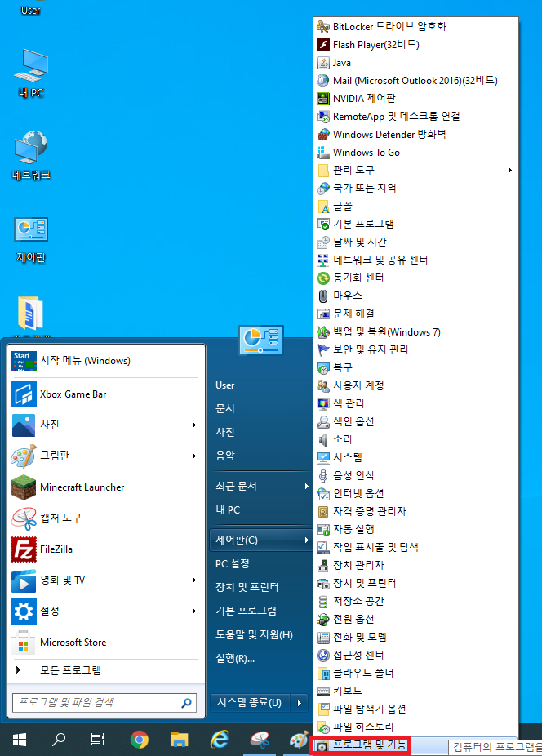Screen dimensions: 542x756
Task: Open 캡처 도구 snipping tool in start menu
Action: [104, 518]
